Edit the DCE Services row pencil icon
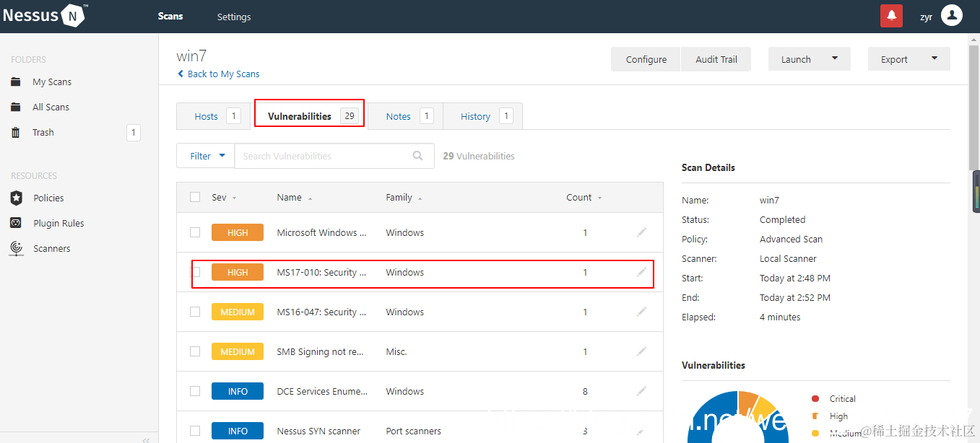980x443 pixels. pos(641,391)
